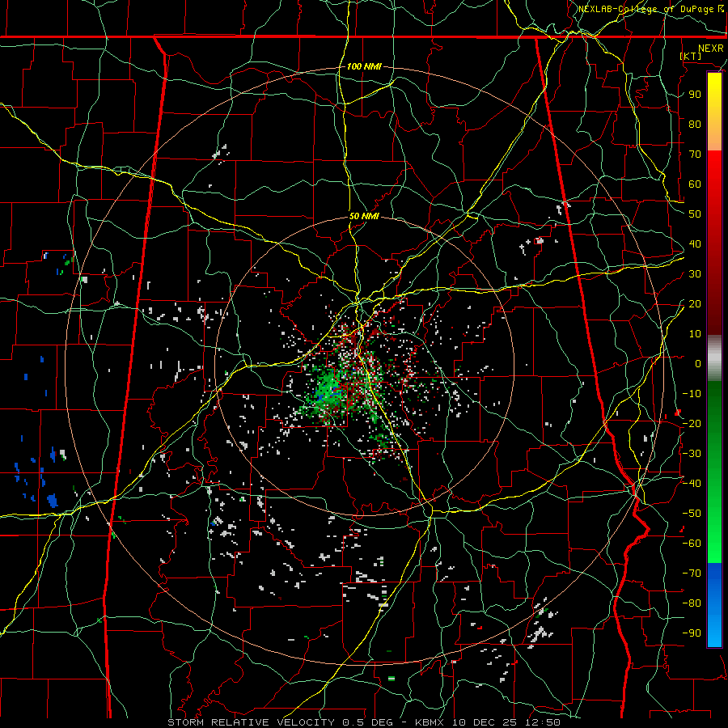Screen dimensions: 728x728
Task: Click the 'KBMX' radar site identifier
Action: [x=429, y=722]
